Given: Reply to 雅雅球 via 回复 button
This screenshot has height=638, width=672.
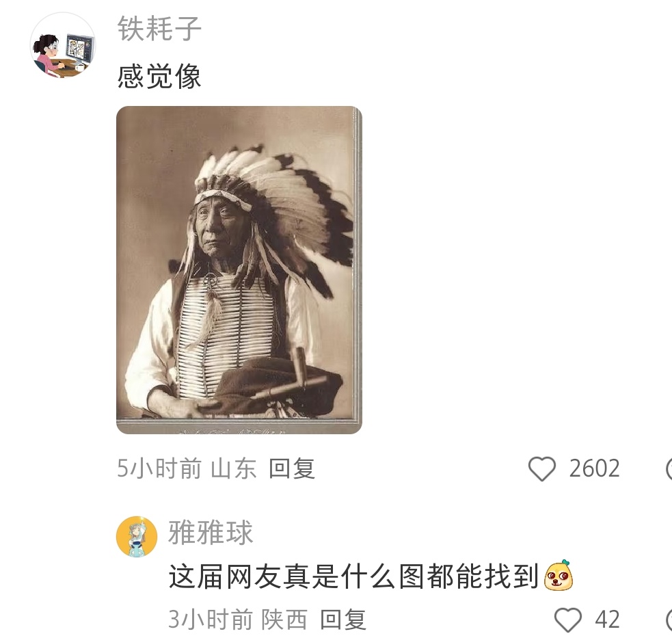Looking at the screenshot, I should [343, 620].
